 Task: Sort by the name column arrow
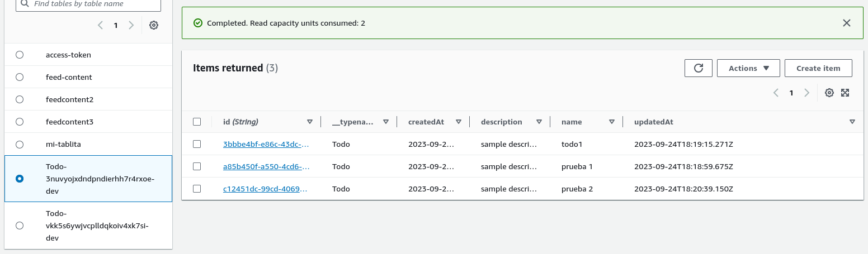pos(612,122)
